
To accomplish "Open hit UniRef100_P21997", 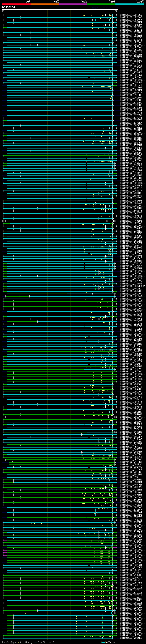I will (x=131, y=27).
